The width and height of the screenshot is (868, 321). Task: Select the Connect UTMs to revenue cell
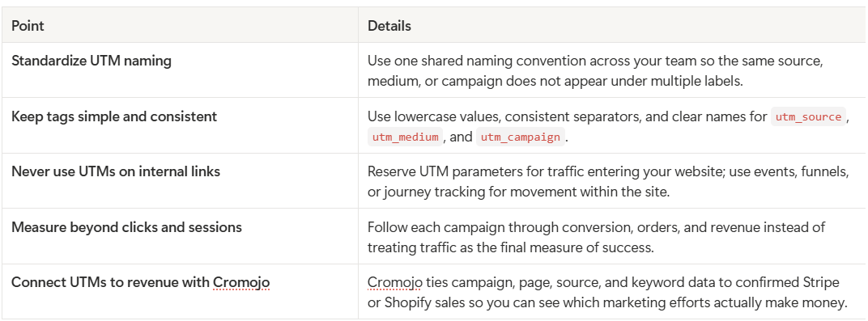click(180, 291)
